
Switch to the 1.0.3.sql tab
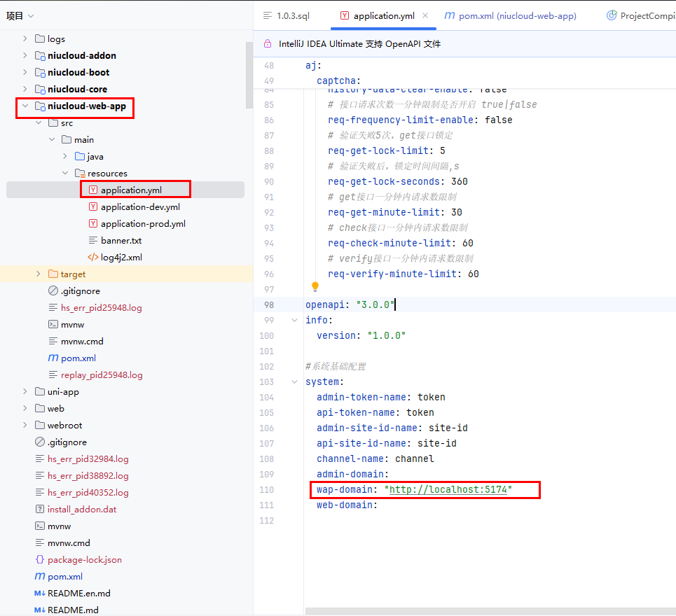click(x=286, y=15)
